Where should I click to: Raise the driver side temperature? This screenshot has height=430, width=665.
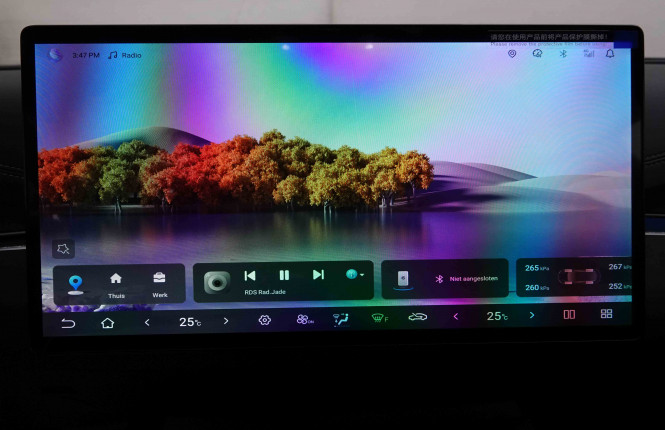[x=226, y=321]
